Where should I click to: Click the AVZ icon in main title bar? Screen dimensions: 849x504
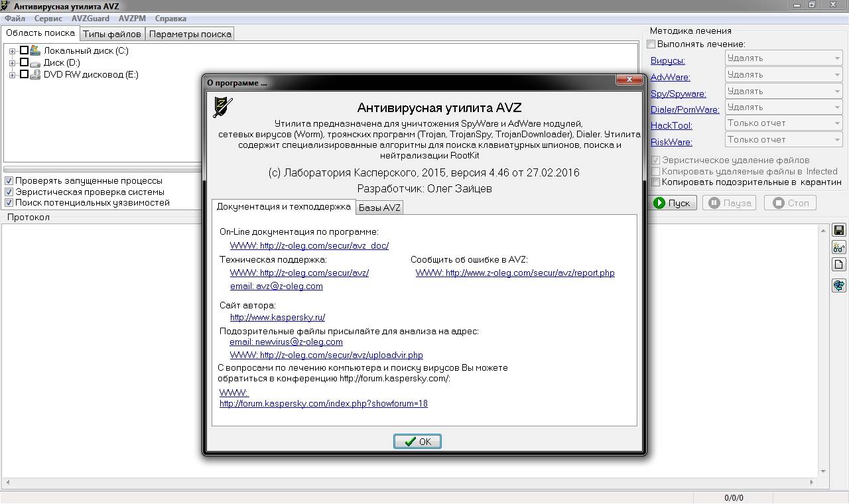click(x=5, y=5)
